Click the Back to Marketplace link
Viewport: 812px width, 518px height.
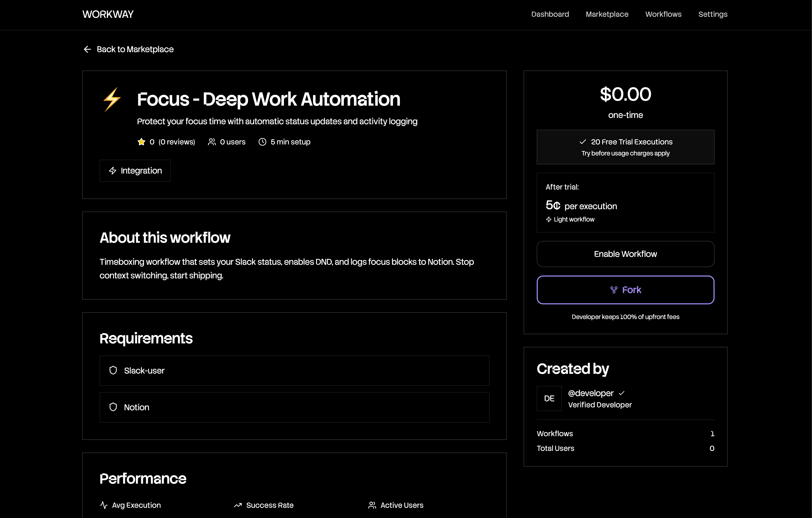click(135, 49)
